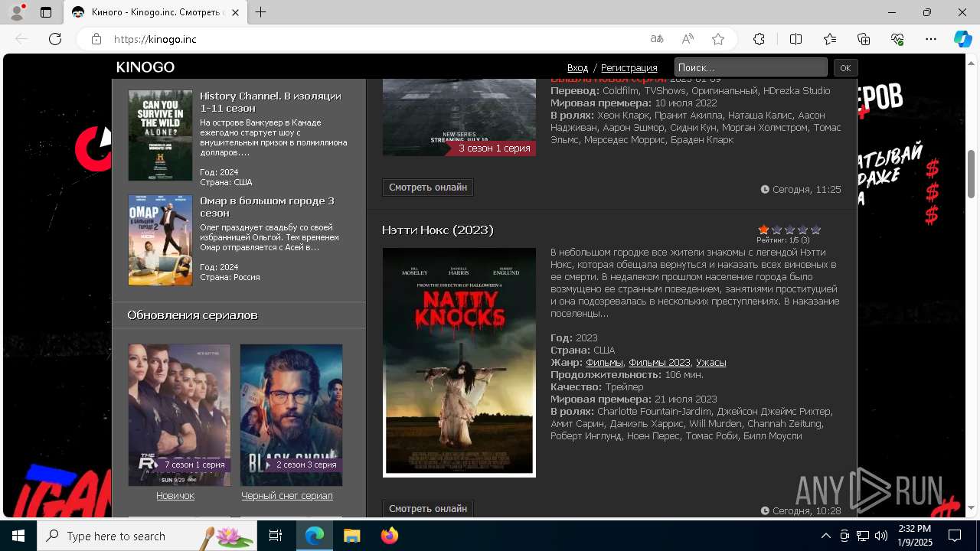Open the favorites list icon
This screenshot has width=980, height=551.
click(x=830, y=39)
